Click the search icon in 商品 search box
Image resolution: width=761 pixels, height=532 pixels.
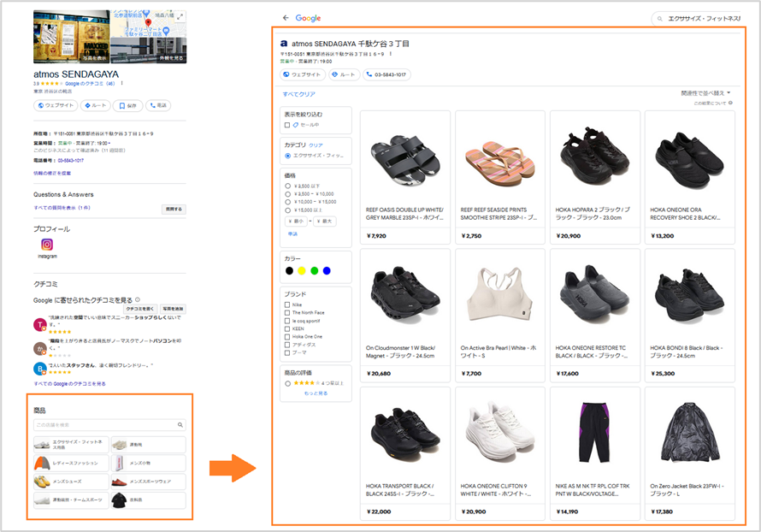pos(180,425)
